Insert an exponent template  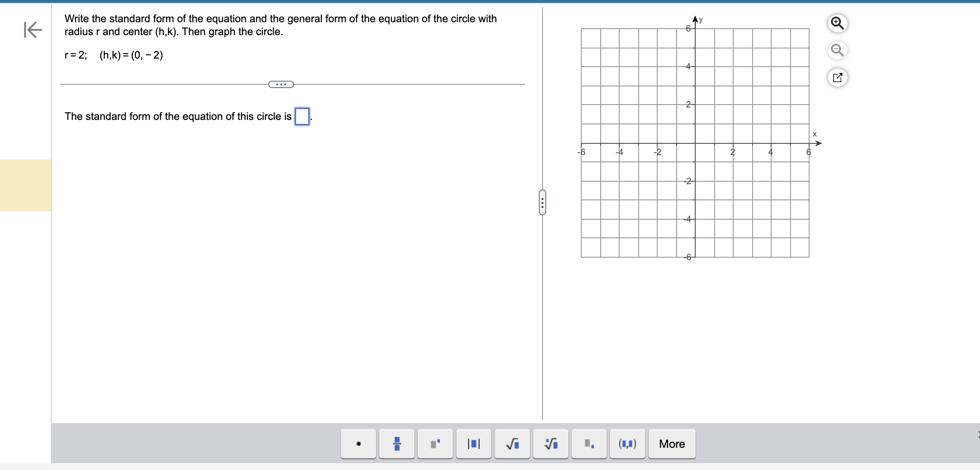435,444
